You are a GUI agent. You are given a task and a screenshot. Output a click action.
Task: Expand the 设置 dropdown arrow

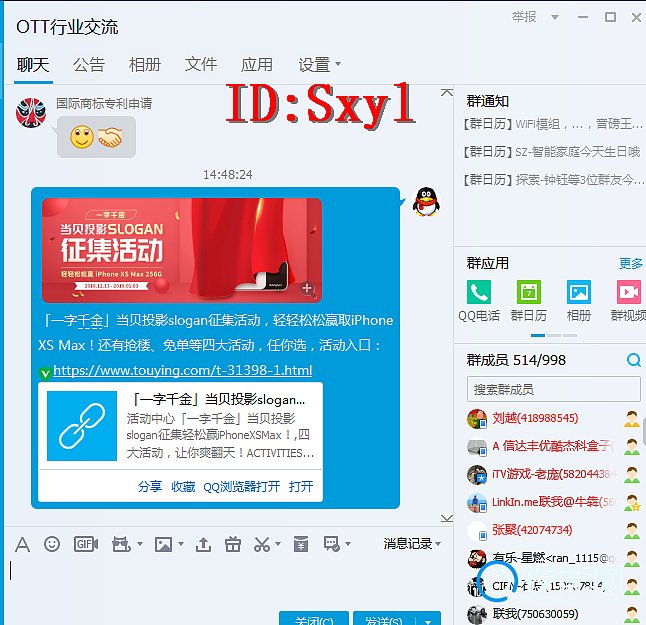click(338, 64)
